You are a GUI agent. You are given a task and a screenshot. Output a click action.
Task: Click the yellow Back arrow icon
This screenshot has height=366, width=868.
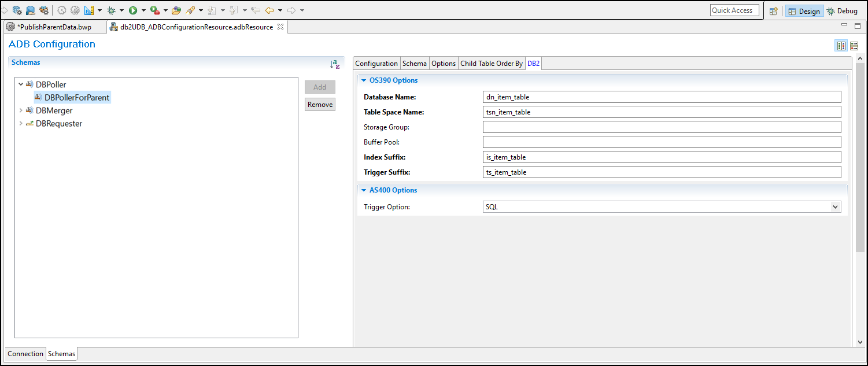point(269,10)
